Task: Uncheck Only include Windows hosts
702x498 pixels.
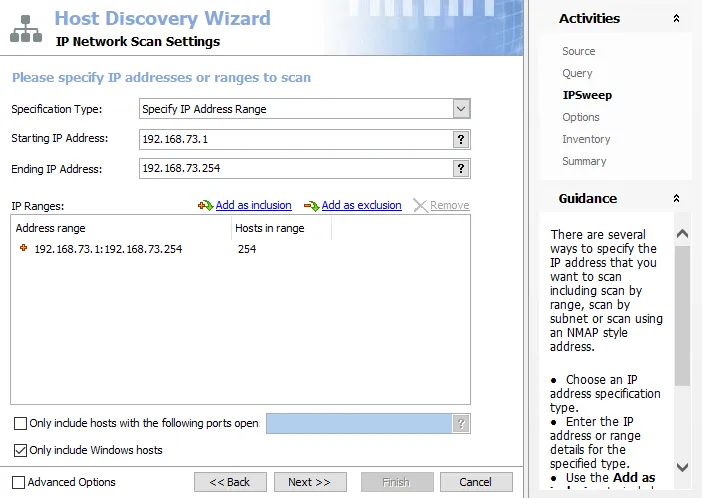Action: (x=20, y=450)
